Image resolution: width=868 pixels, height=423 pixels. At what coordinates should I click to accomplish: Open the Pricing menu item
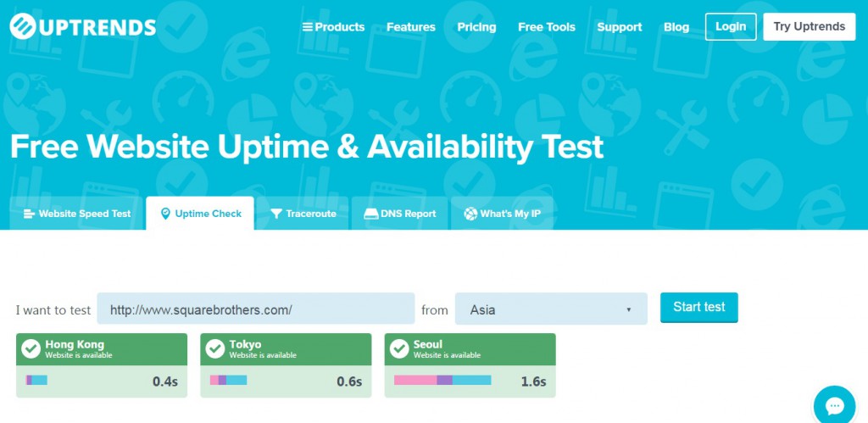pos(476,27)
